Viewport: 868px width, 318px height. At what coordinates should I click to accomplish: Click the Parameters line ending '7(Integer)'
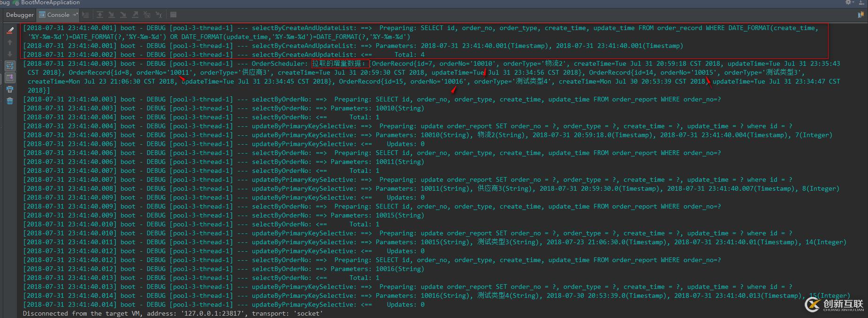point(427,135)
